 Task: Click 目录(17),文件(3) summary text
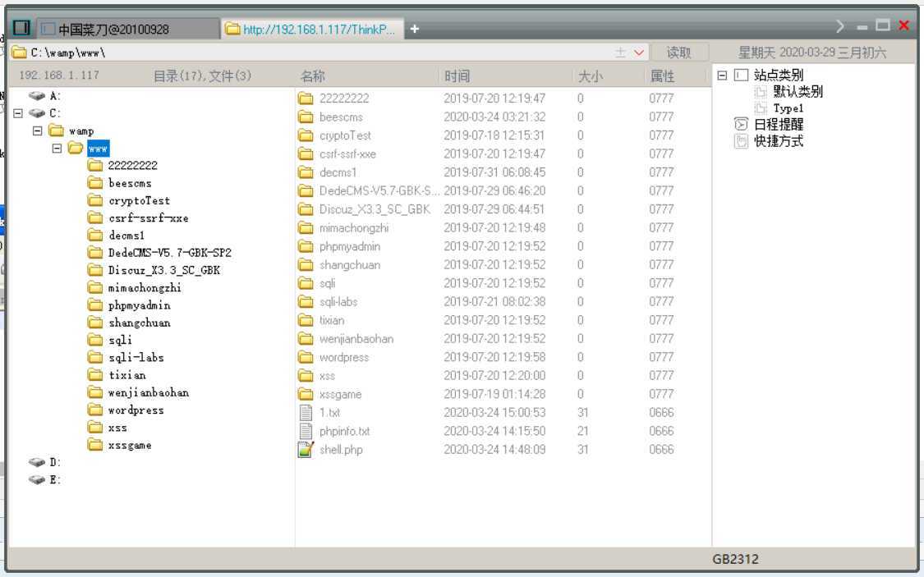pyautogui.click(x=202, y=76)
